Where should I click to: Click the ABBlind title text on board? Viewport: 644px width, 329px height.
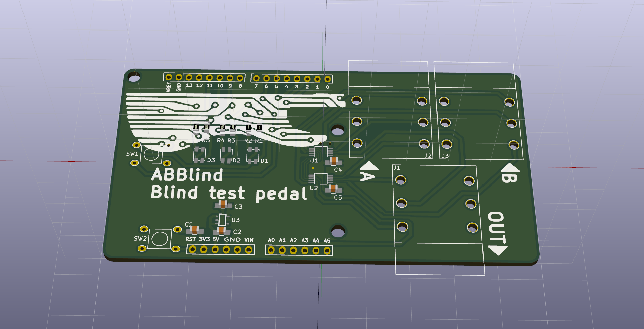[187, 175]
